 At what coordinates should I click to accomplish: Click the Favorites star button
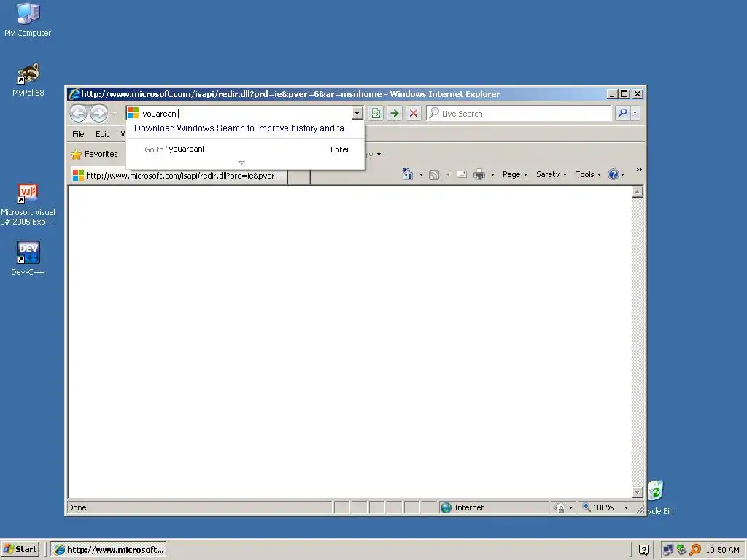point(94,155)
